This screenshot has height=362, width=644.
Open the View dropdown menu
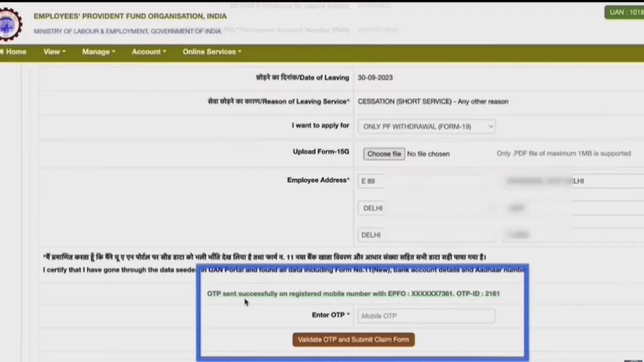(53, 52)
